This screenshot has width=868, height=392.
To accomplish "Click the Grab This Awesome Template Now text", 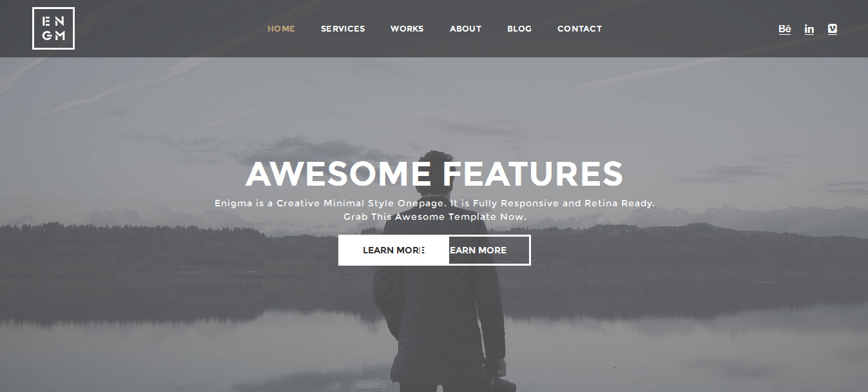I will [434, 217].
